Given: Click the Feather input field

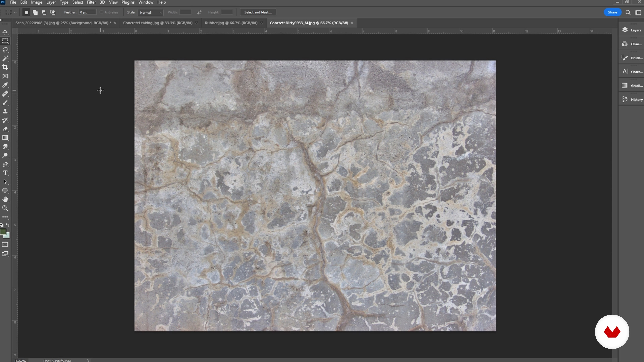Looking at the screenshot, I should 88,12.
